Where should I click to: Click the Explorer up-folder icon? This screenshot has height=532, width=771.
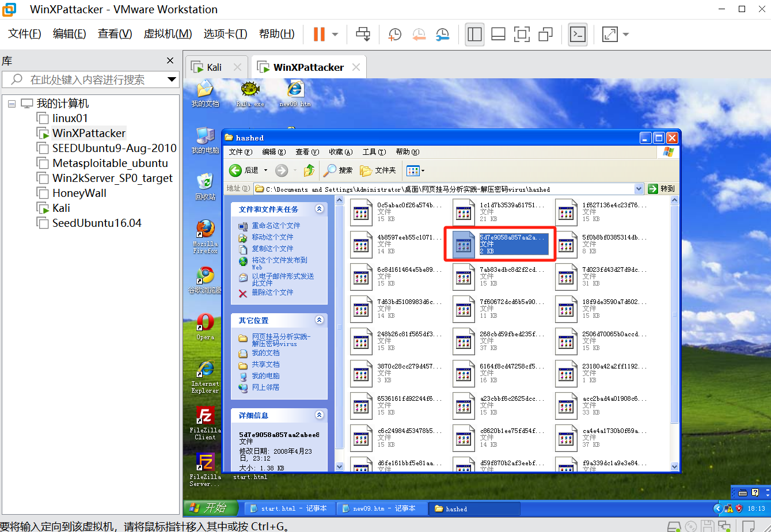tap(309, 170)
